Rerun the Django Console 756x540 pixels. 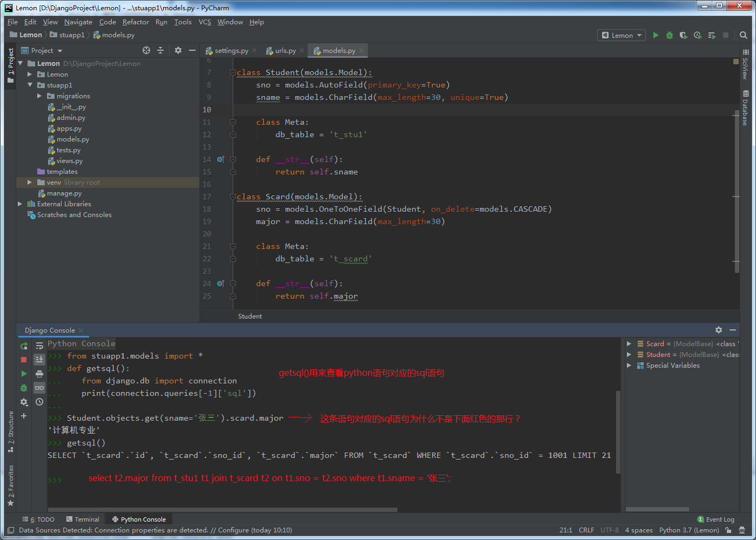click(x=24, y=346)
